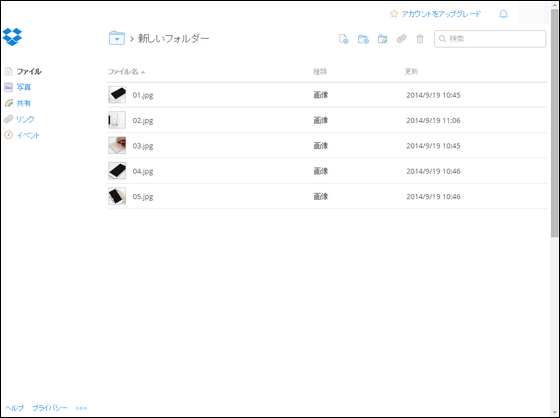Click the 検索 search input field
The width and height of the screenshot is (560, 418).
click(x=490, y=39)
